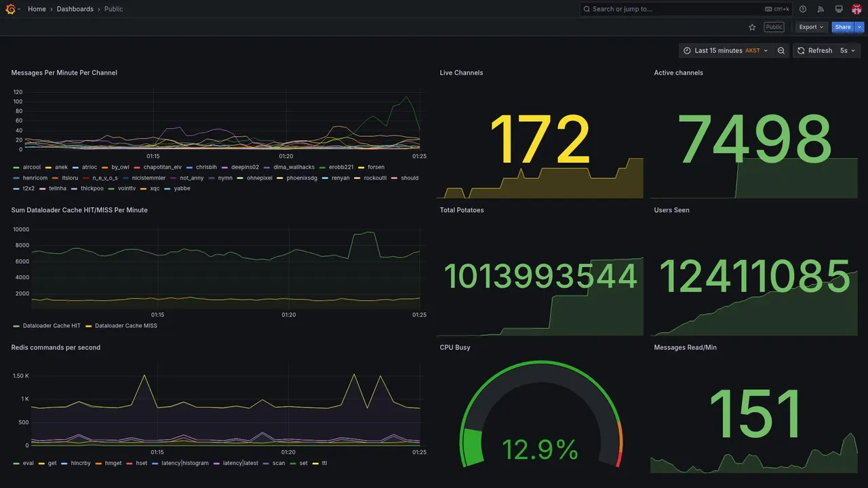Click the Grafana logo icon
Image resolution: width=868 pixels, height=488 pixels.
pyautogui.click(x=10, y=9)
